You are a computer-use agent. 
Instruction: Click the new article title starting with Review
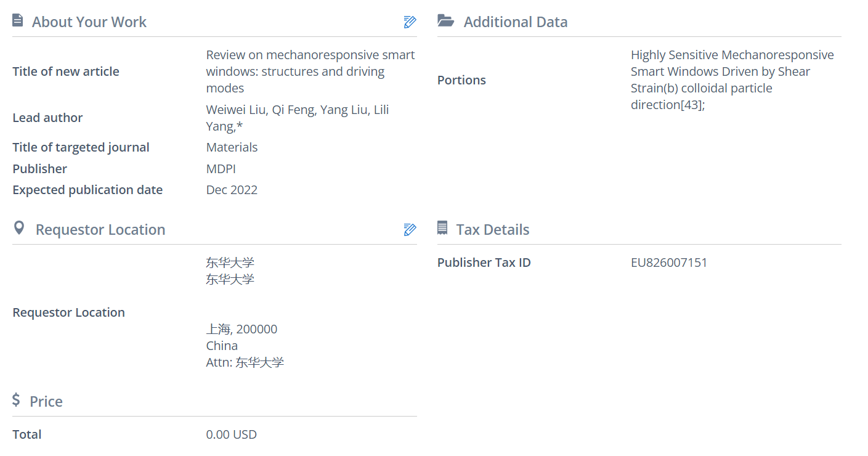click(x=310, y=71)
